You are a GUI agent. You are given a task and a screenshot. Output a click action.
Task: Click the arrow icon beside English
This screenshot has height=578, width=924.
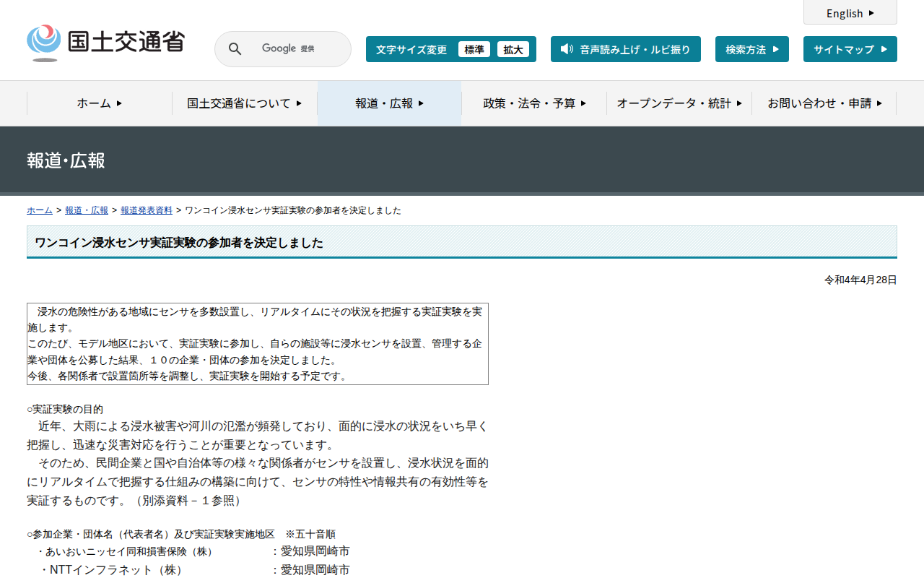pos(871,13)
